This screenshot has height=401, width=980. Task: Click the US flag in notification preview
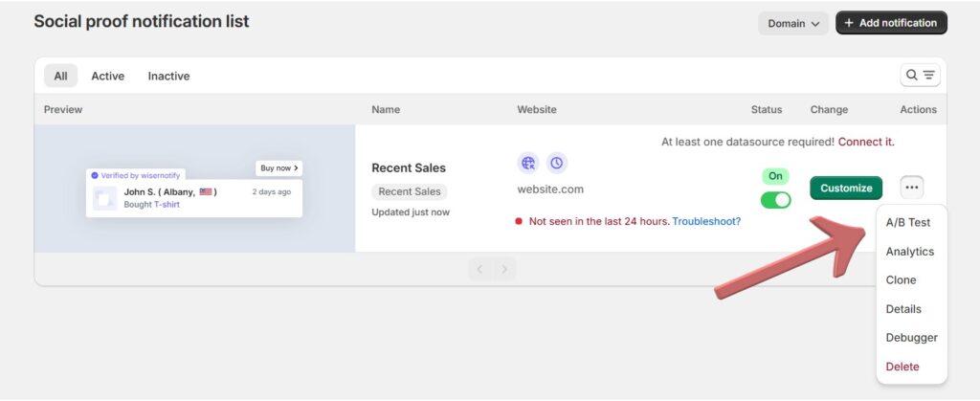point(206,192)
